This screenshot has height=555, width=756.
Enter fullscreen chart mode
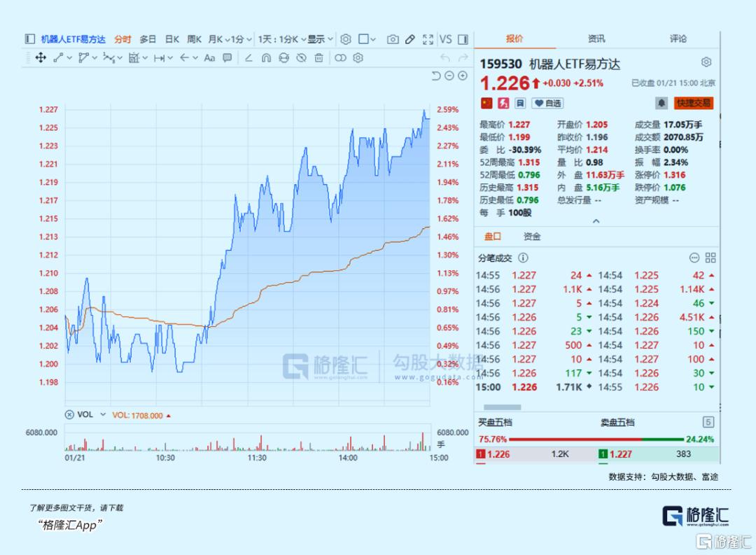pyautogui.click(x=428, y=39)
